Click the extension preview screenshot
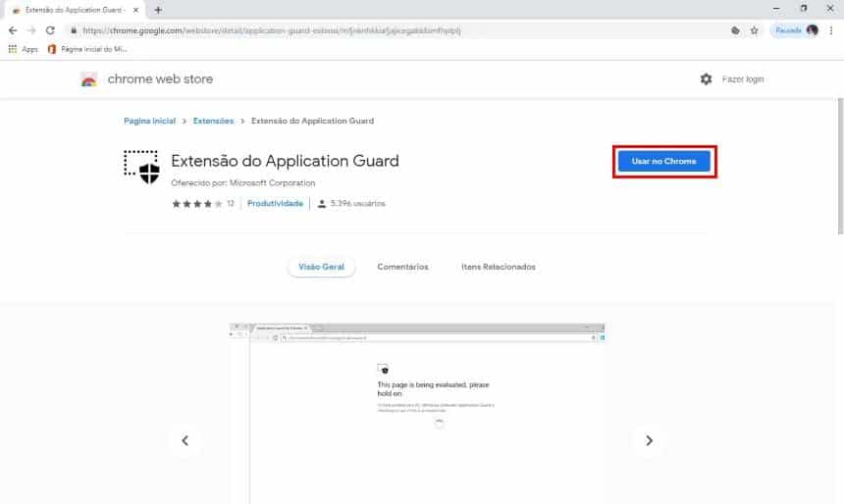This screenshot has height=504, width=844. pyautogui.click(x=417, y=413)
